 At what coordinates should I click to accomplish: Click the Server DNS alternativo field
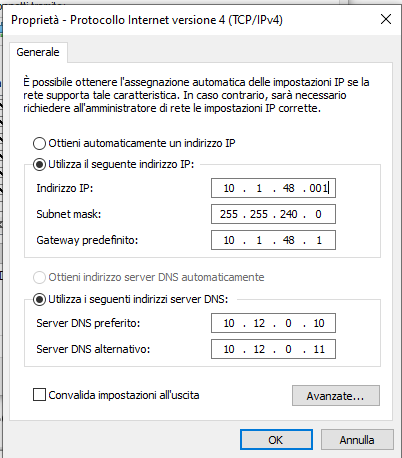[x=273, y=349]
